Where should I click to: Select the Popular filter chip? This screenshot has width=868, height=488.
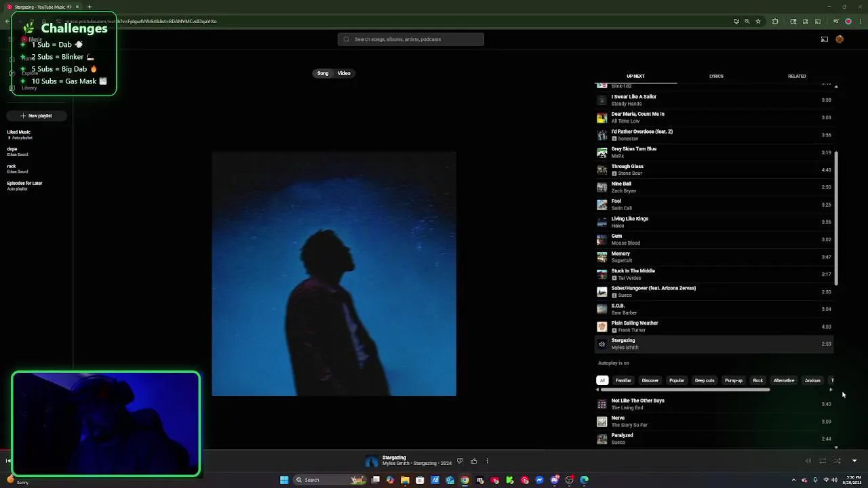(677, 380)
